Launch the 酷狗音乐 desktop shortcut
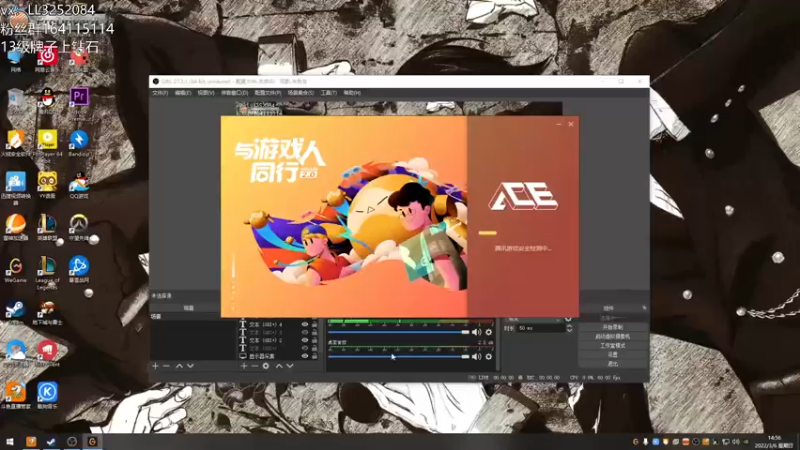Screen dimensions: 800x450 [x=47, y=392]
